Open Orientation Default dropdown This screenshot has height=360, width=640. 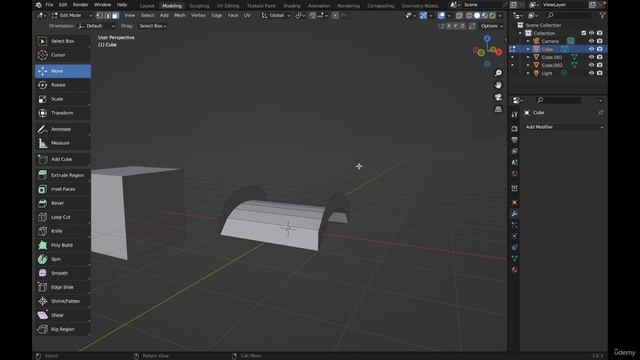click(97, 26)
